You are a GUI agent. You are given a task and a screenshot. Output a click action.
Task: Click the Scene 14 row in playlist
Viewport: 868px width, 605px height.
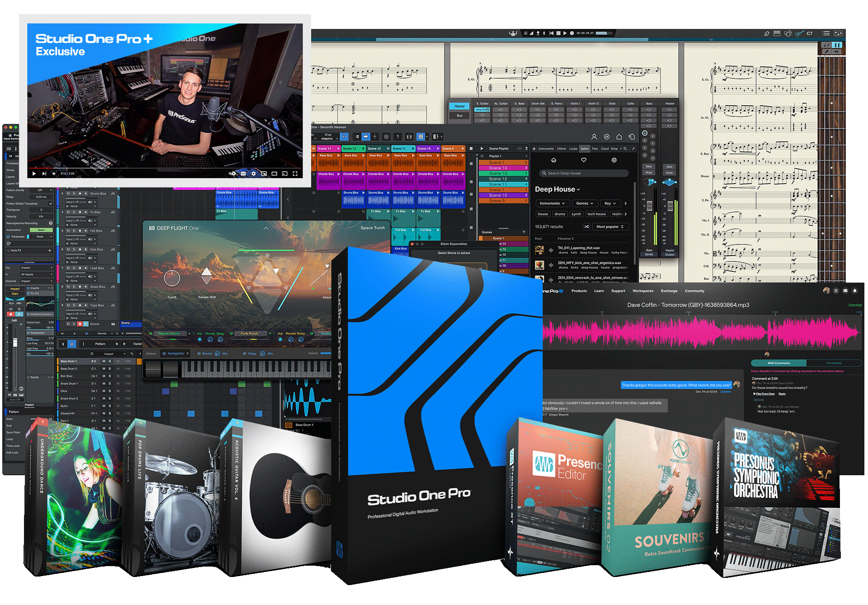503,168
